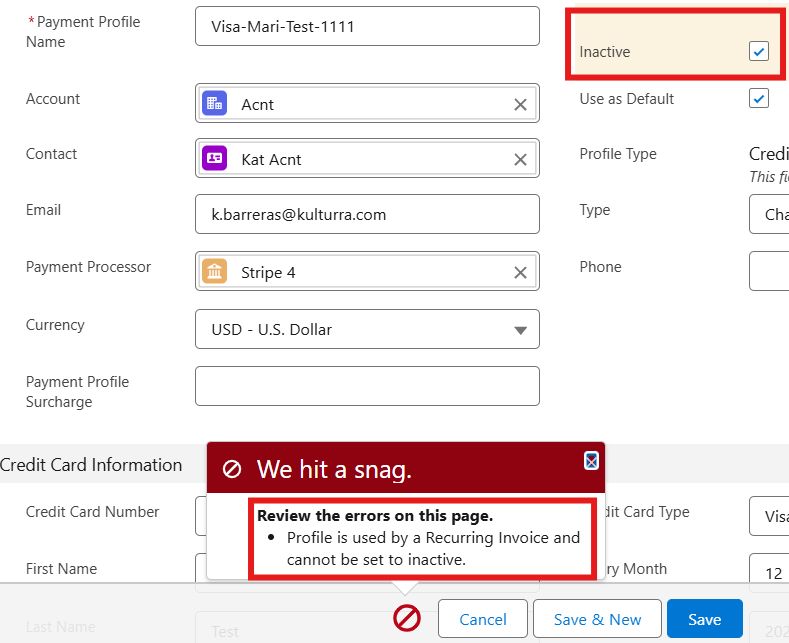Focus the Email input field
The image size is (789, 643).
pos(367,214)
